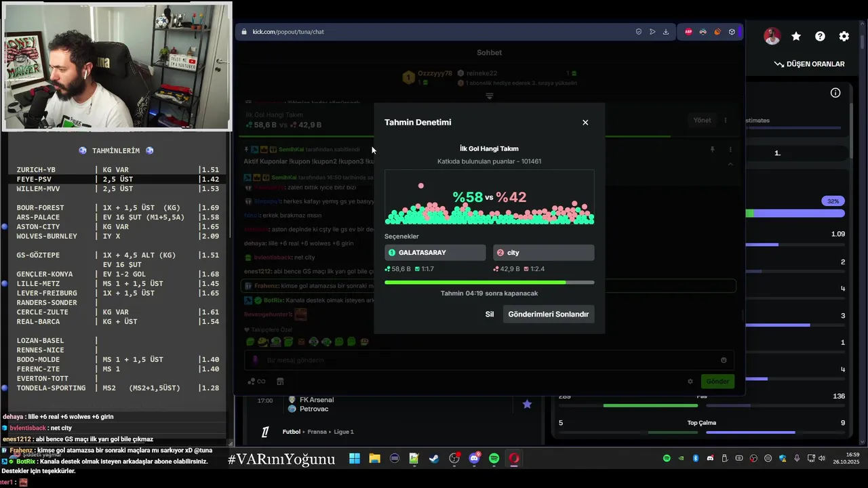The image size is (868, 488).
Task: Click the GS-GÖZTEPE prediction row
Action: click(119, 255)
